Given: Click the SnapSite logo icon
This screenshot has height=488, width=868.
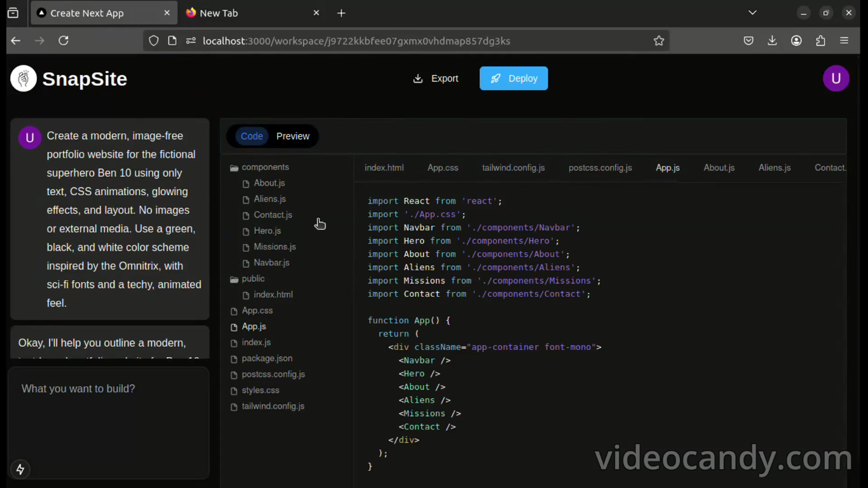Looking at the screenshot, I should click(x=24, y=79).
